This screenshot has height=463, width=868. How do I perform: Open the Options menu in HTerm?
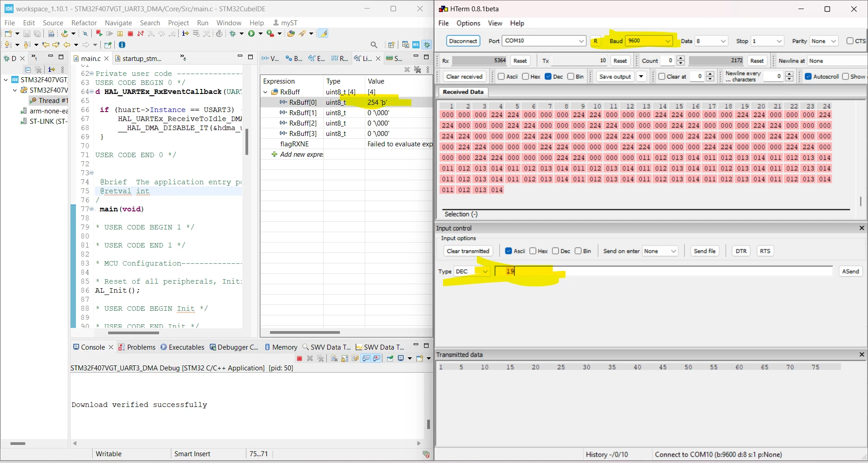click(468, 23)
